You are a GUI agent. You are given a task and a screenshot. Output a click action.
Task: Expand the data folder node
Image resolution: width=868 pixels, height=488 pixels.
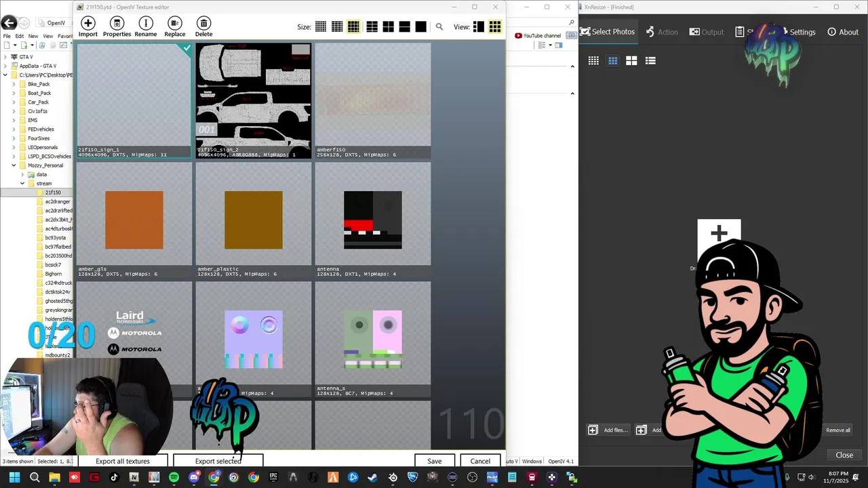tap(22, 174)
